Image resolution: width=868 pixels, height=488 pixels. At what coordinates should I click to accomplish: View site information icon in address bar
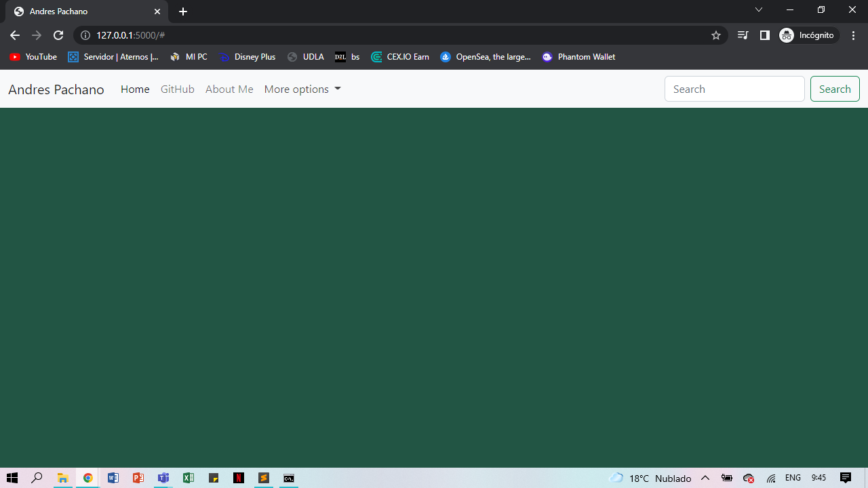pyautogui.click(x=85, y=35)
